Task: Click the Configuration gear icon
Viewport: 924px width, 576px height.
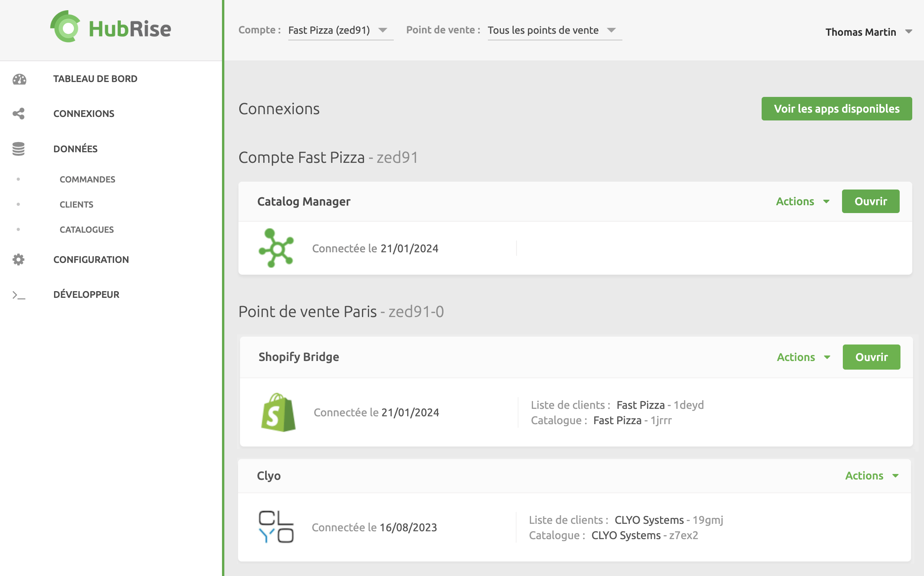Action: pyautogui.click(x=18, y=259)
